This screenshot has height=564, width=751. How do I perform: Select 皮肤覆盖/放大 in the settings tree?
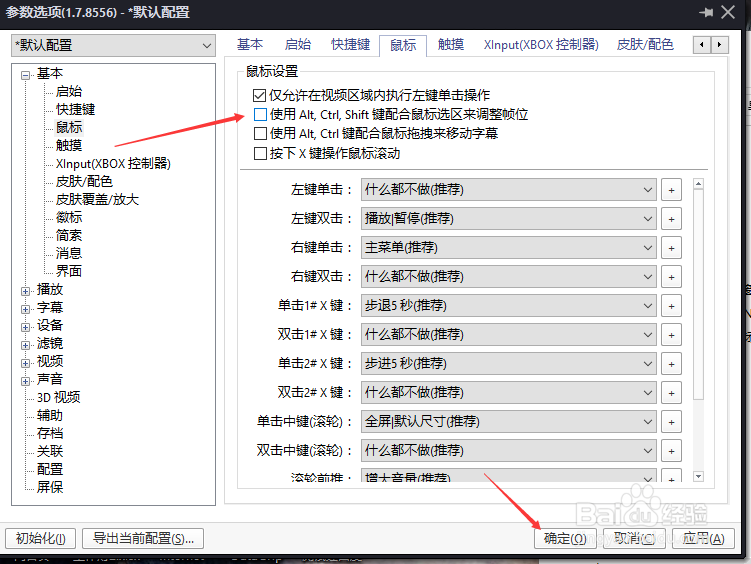pos(97,199)
